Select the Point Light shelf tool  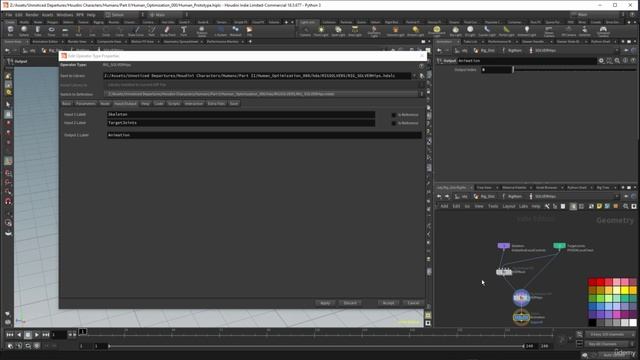(x=321, y=31)
